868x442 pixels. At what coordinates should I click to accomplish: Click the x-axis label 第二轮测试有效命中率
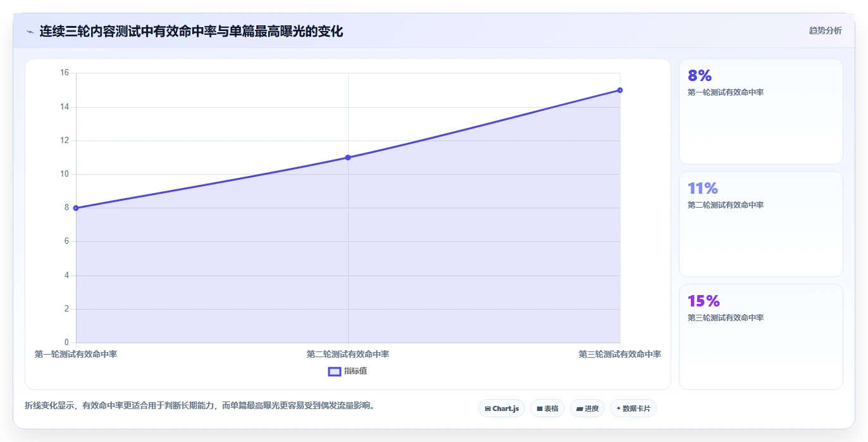(348, 354)
